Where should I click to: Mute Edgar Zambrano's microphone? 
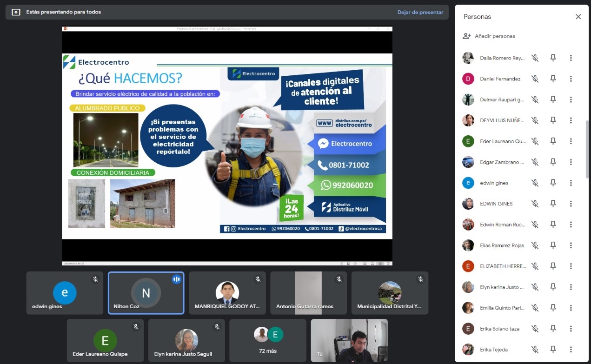click(x=535, y=162)
